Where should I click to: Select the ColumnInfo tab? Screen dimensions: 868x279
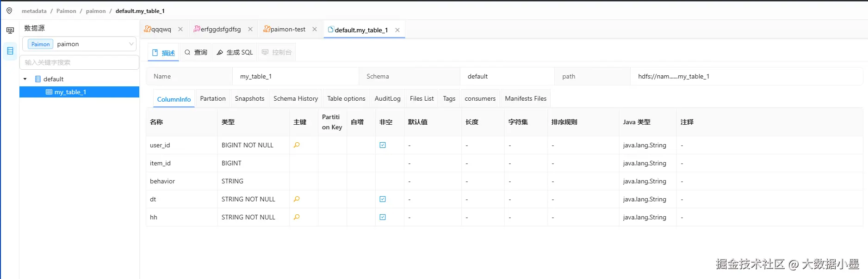click(x=174, y=99)
